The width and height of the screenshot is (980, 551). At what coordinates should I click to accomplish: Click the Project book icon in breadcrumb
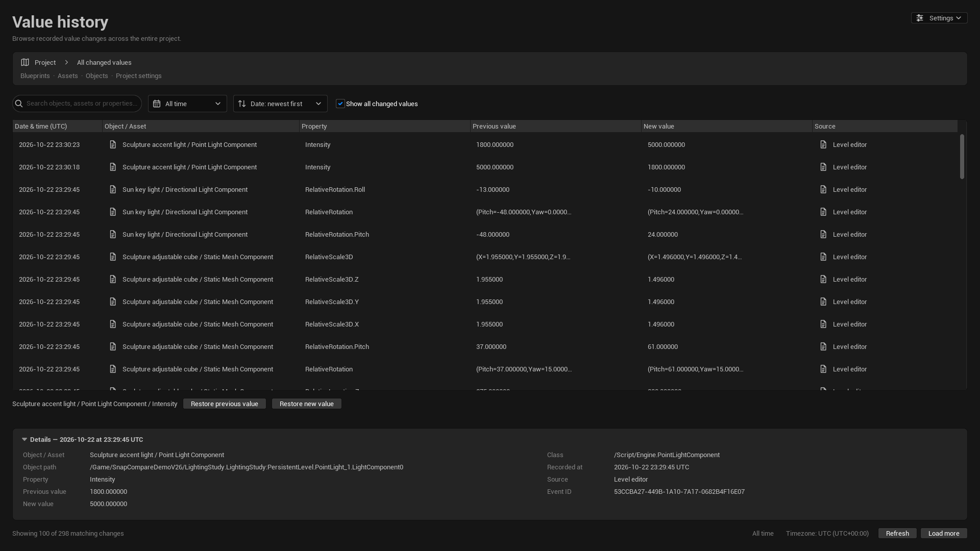coord(25,62)
